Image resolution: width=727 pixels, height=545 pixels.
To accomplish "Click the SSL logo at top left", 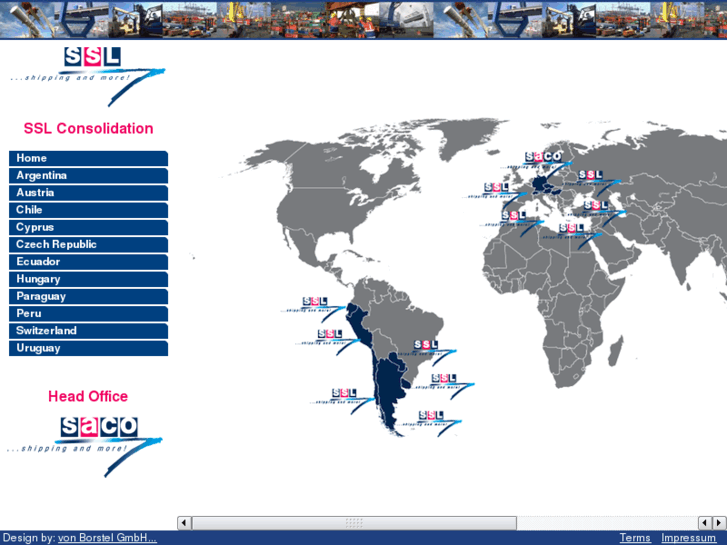I will [88, 77].
